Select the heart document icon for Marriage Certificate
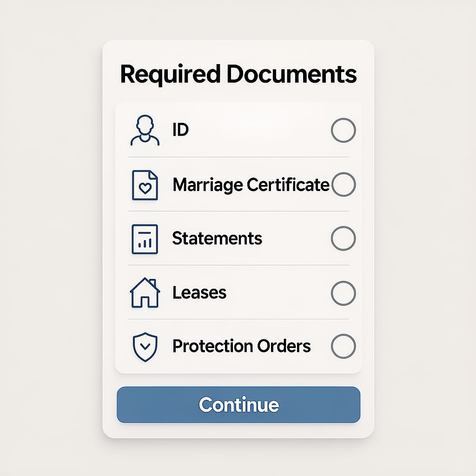The image size is (476, 476). coord(145,185)
